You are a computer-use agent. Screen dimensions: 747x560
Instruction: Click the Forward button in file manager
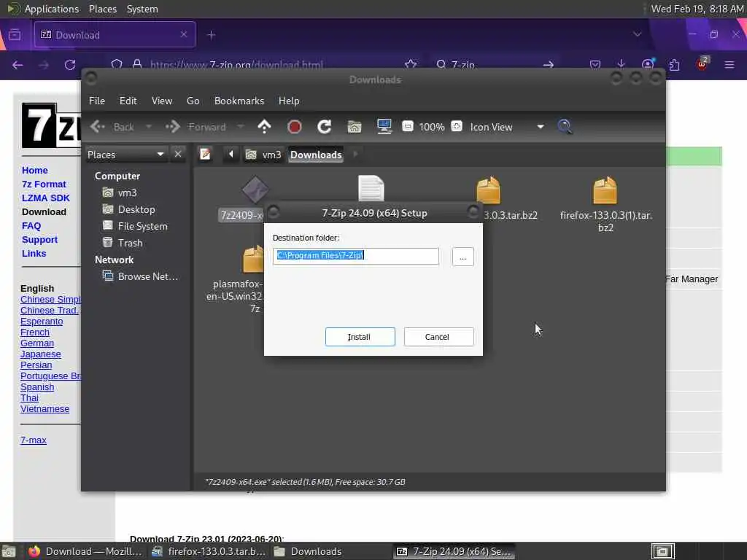click(196, 127)
